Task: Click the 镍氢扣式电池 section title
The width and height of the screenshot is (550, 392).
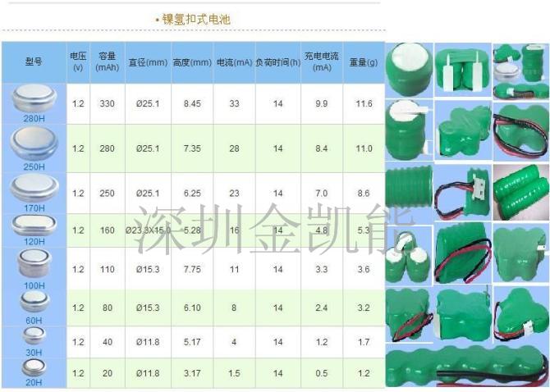Action: 193,18
